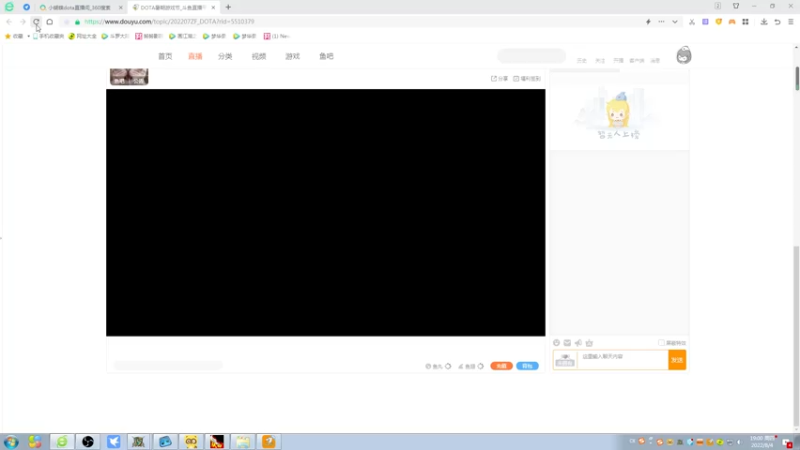
Task: Open the browser home page icon
Action: click(49, 21)
